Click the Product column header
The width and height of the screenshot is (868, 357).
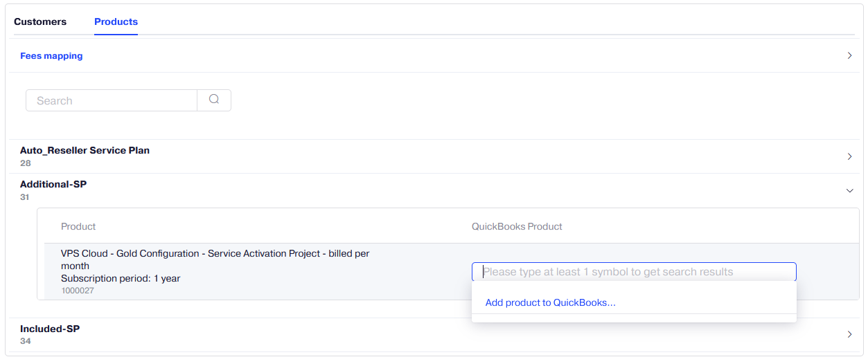(x=78, y=226)
